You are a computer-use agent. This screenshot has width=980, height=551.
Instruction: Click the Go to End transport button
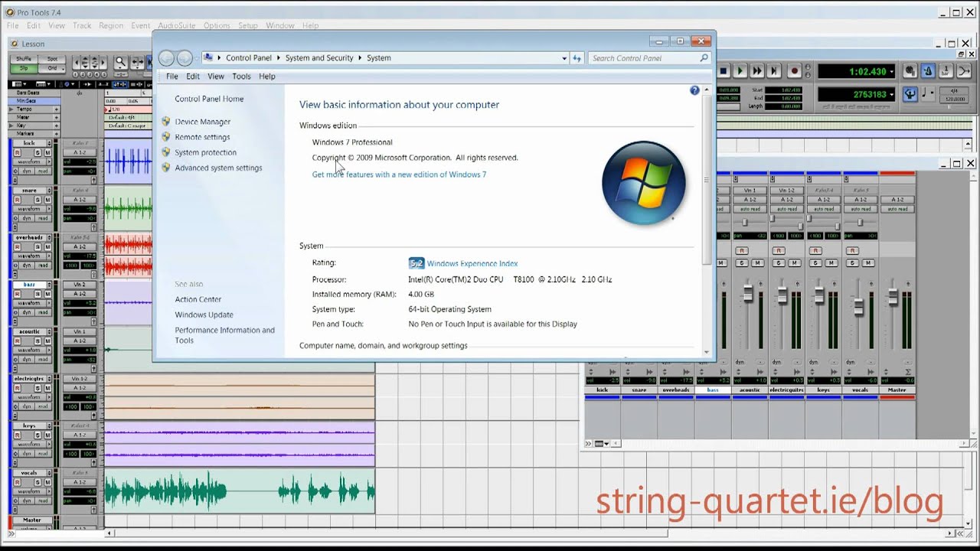(x=773, y=71)
